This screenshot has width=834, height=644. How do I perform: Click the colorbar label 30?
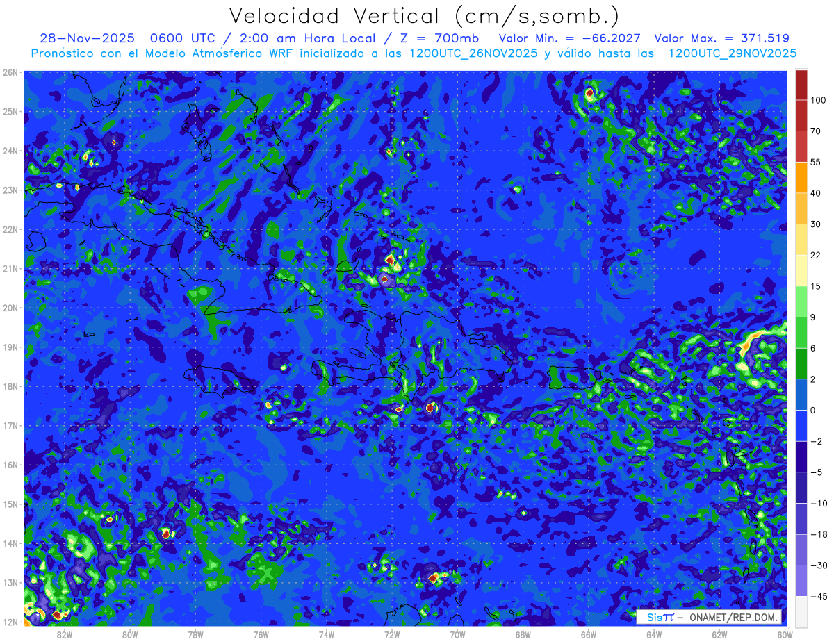(817, 224)
